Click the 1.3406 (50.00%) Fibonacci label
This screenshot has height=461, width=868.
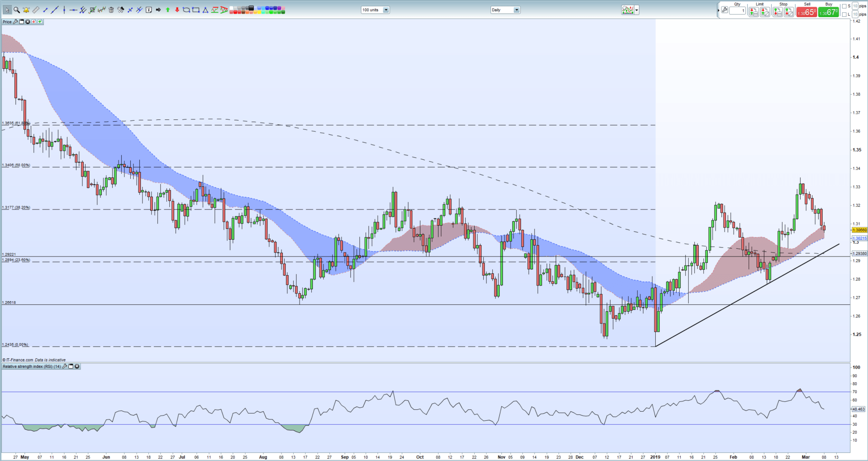coord(16,165)
